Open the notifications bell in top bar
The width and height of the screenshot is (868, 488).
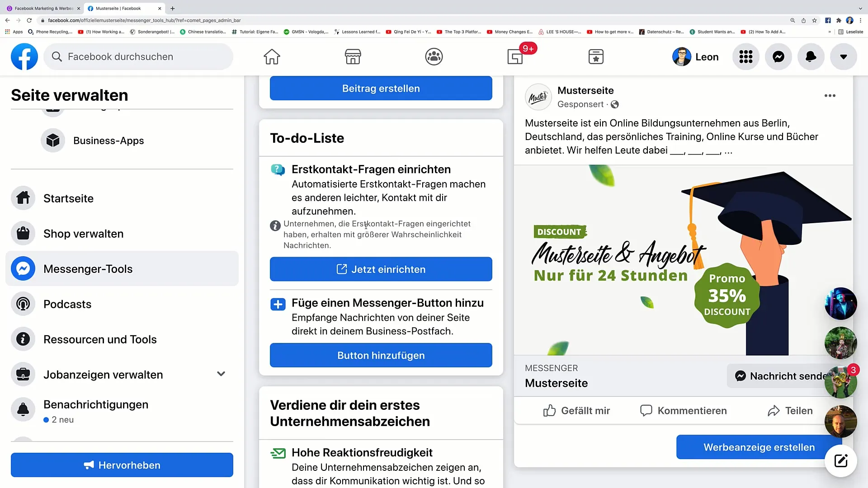[x=811, y=56]
